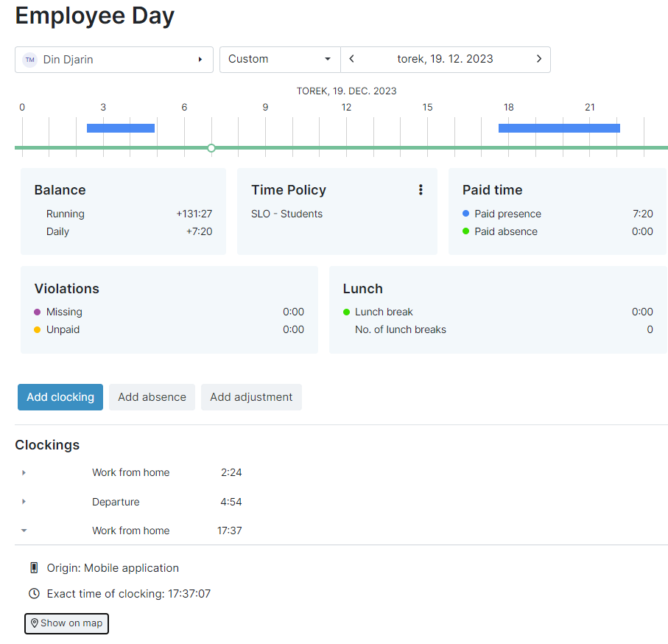Click the Din Djarin avatar icon
The height and width of the screenshot is (644, 668).
pyautogui.click(x=29, y=60)
